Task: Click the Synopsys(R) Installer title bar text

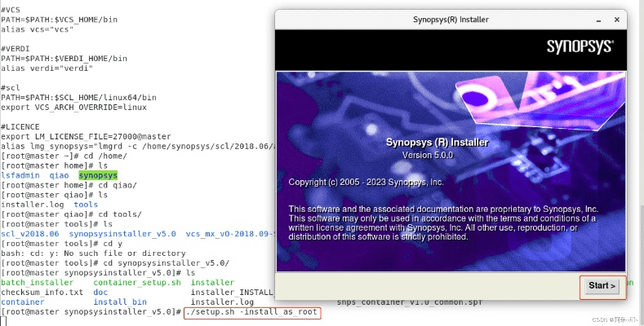Action: (451, 20)
